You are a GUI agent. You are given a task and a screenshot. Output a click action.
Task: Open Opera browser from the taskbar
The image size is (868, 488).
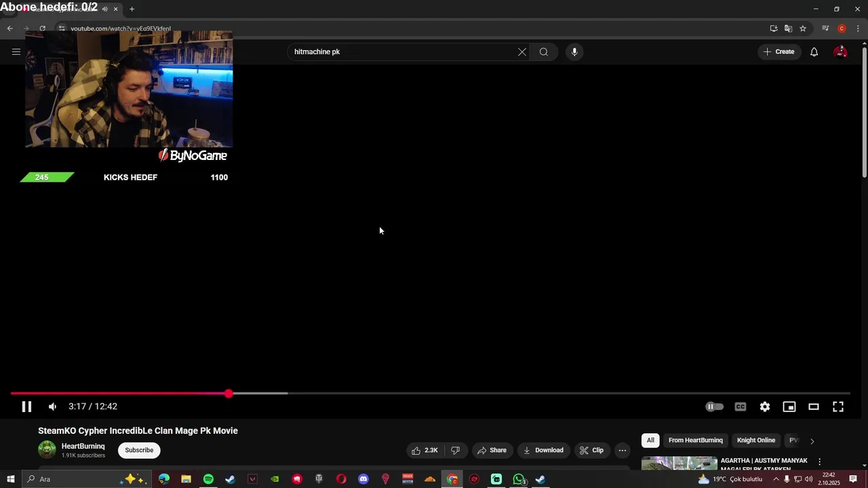[x=341, y=479]
